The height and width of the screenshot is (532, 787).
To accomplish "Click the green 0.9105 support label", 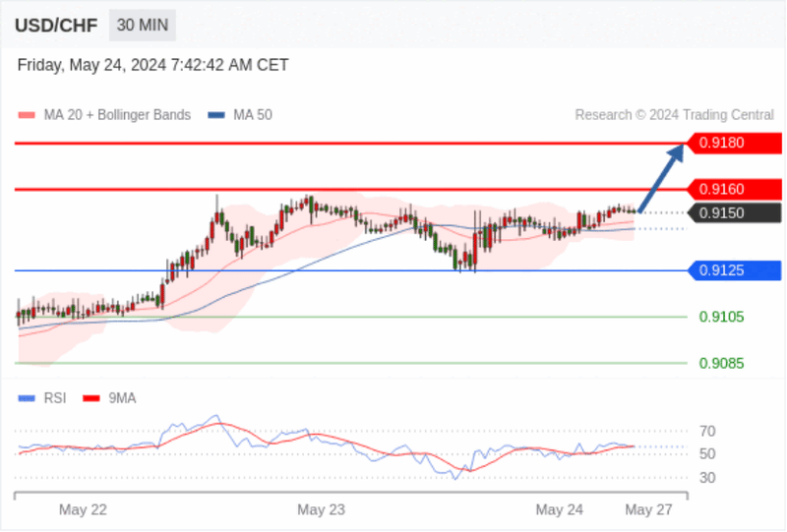I will tap(721, 317).
